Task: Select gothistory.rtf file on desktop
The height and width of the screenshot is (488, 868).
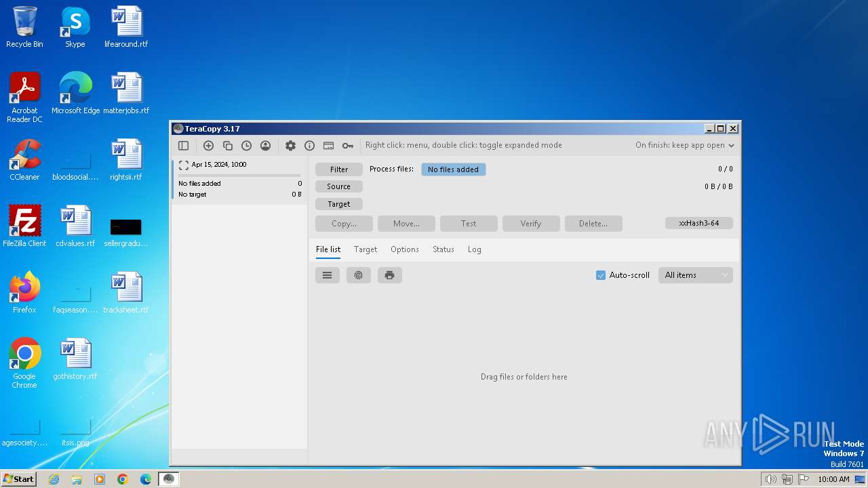Action: [75, 359]
